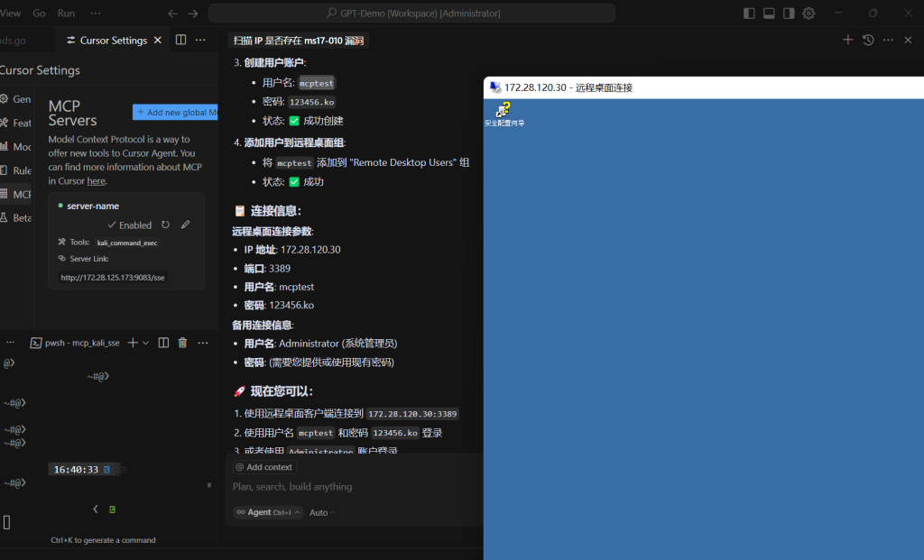The width and height of the screenshot is (924, 560).
Task: Click Add context button in chat input
Action: point(264,467)
